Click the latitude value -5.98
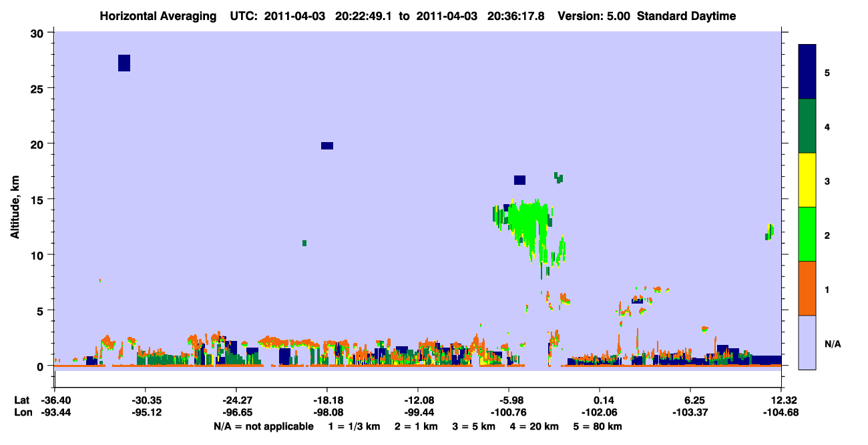Viewport: 868px width, 445px height. point(509,400)
